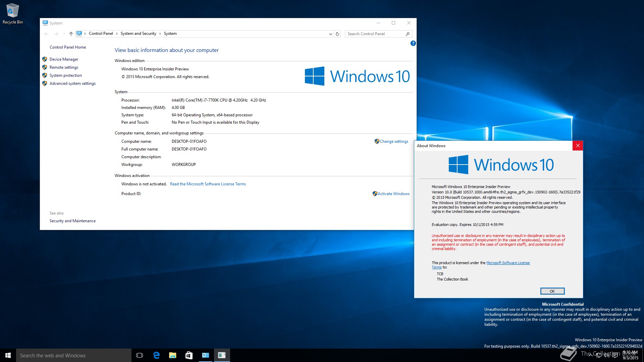
Task: Click Change settings link
Action: (394, 141)
